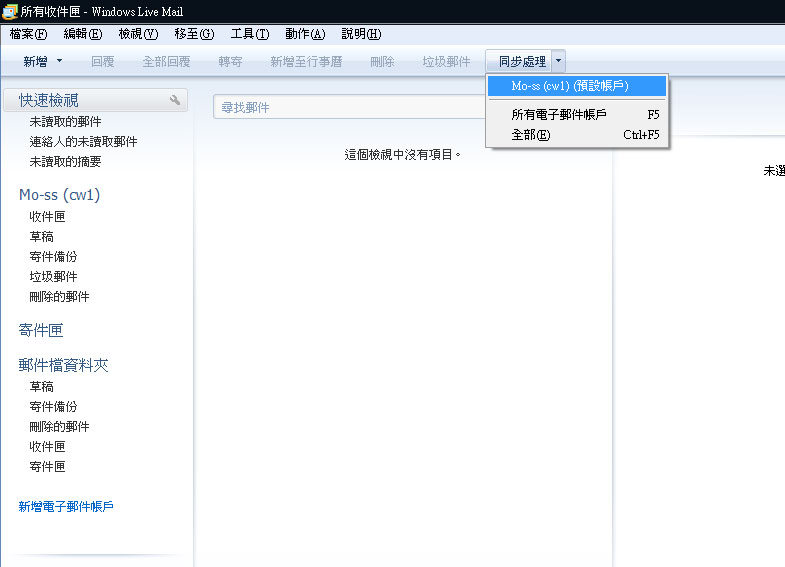Open the 移至(G) menu
This screenshot has height=567, width=785.
point(194,34)
